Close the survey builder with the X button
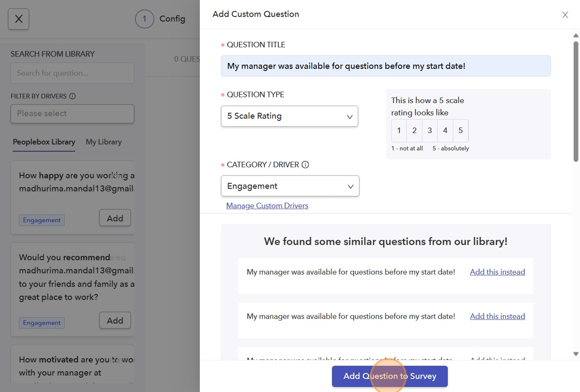This screenshot has height=392, width=580. click(x=19, y=19)
